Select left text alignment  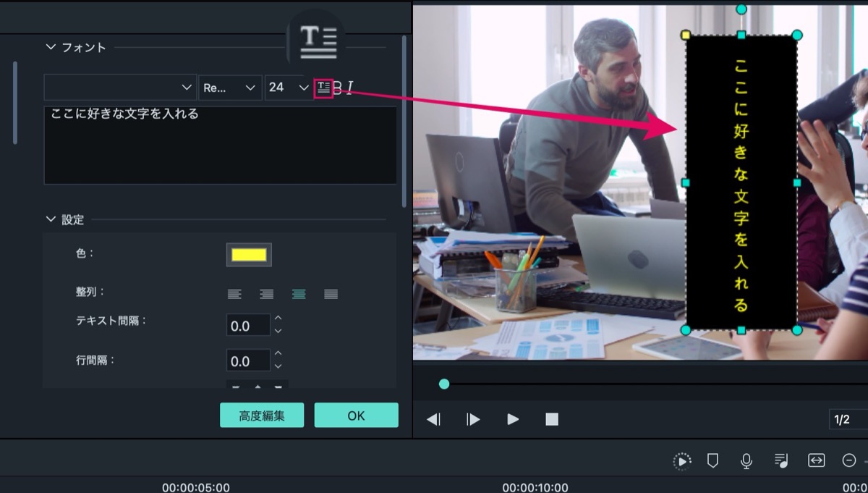pyautogui.click(x=234, y=294)
